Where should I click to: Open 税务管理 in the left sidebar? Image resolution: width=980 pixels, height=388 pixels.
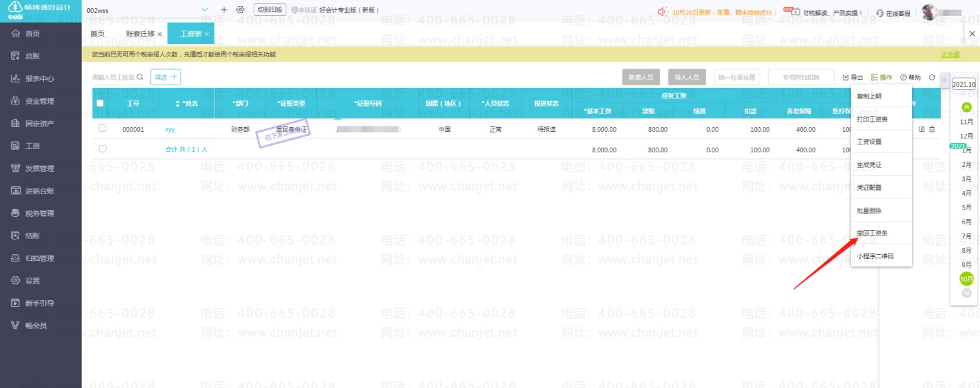tap(40, 214)
